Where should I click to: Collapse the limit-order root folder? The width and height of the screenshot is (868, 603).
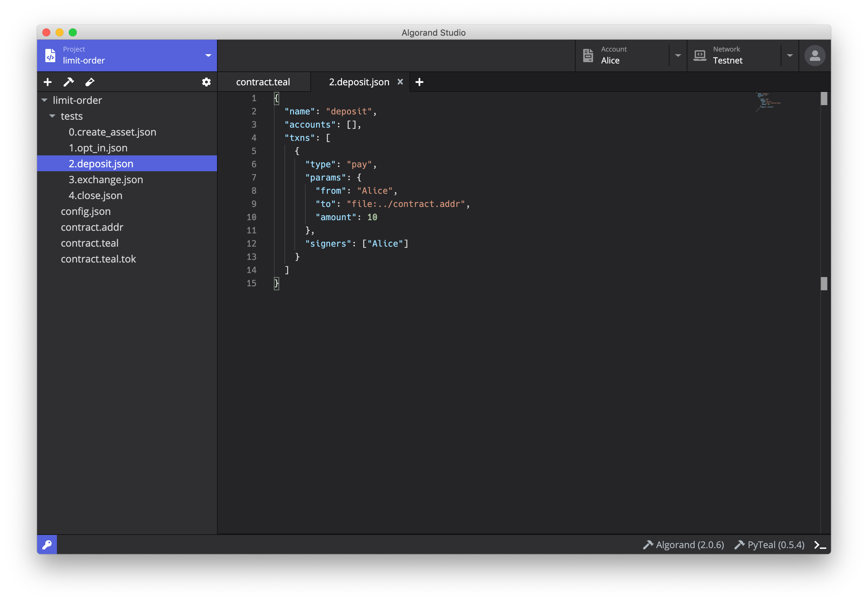point(45,100)
